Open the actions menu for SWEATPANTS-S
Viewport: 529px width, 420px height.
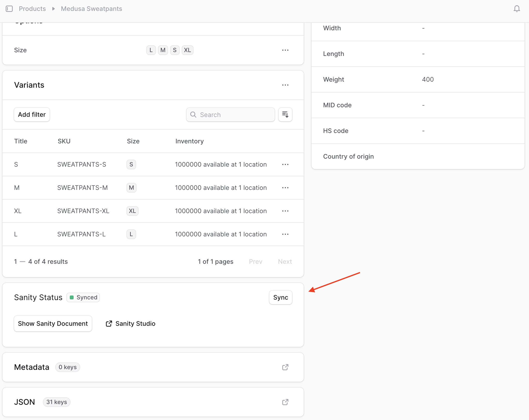[x=285, y=164]
